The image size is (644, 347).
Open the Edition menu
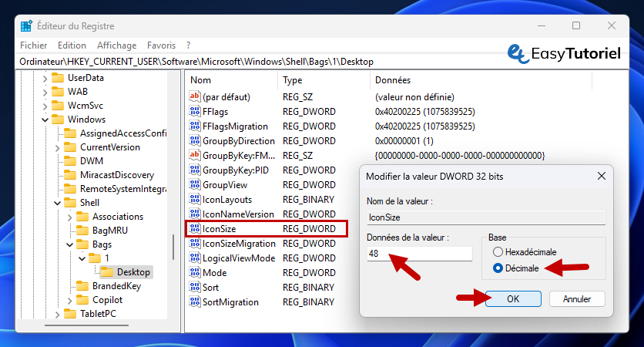point(72,45)
